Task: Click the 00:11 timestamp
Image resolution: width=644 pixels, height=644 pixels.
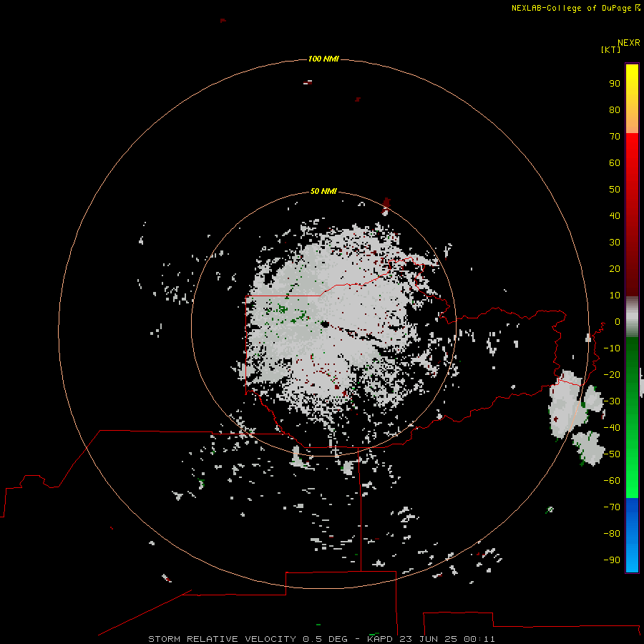Action: click(479, 639)
